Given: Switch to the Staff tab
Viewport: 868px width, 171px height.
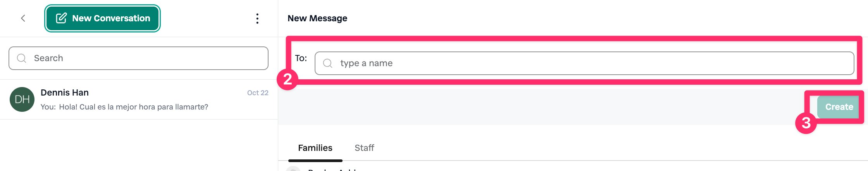Looking at the screenshot, I should coord(364,148).
